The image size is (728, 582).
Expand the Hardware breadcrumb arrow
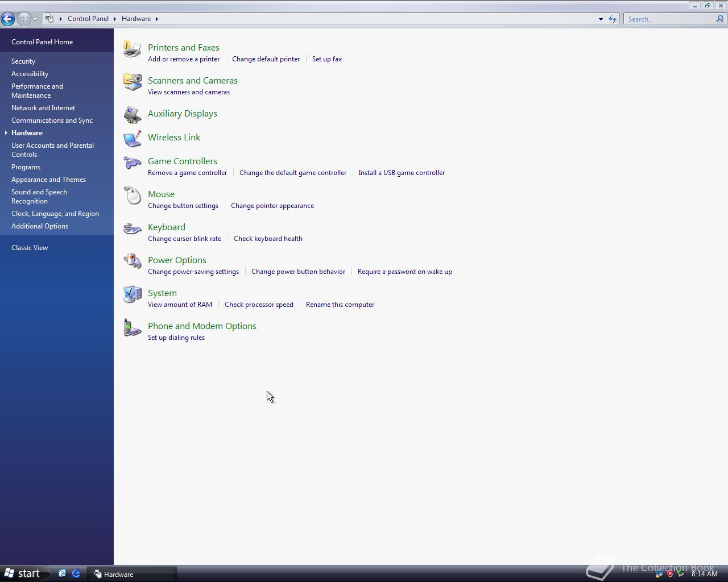(157, 19)
